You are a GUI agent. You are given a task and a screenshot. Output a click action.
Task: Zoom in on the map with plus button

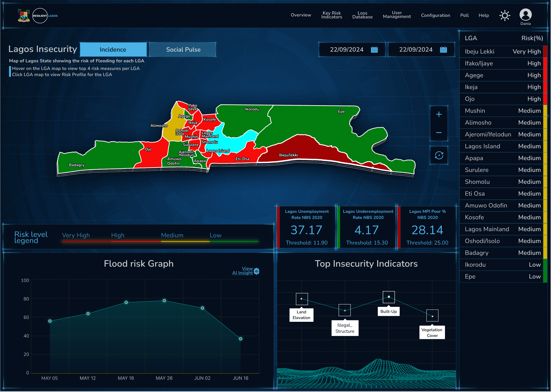tap(439, 114)
